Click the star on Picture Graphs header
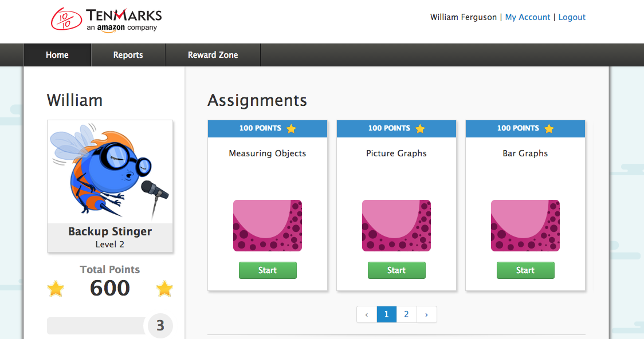 pyautogui.click(x=420, y=128)
